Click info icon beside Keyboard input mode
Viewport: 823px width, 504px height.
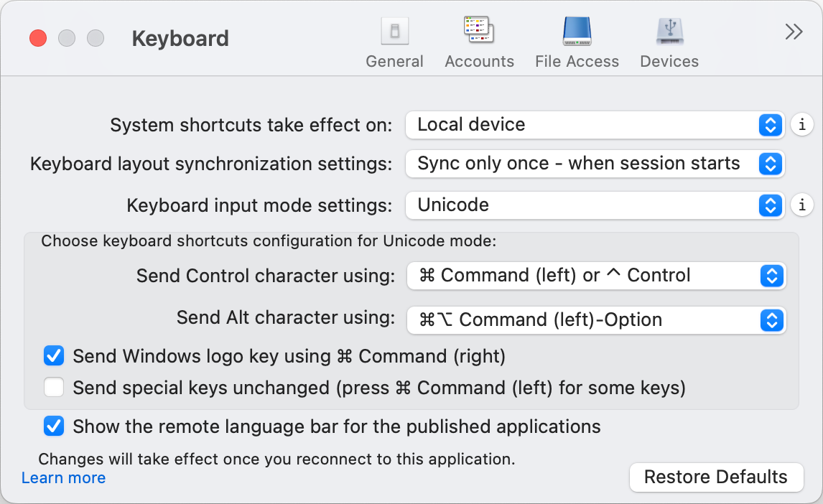(x=802, y=205)
